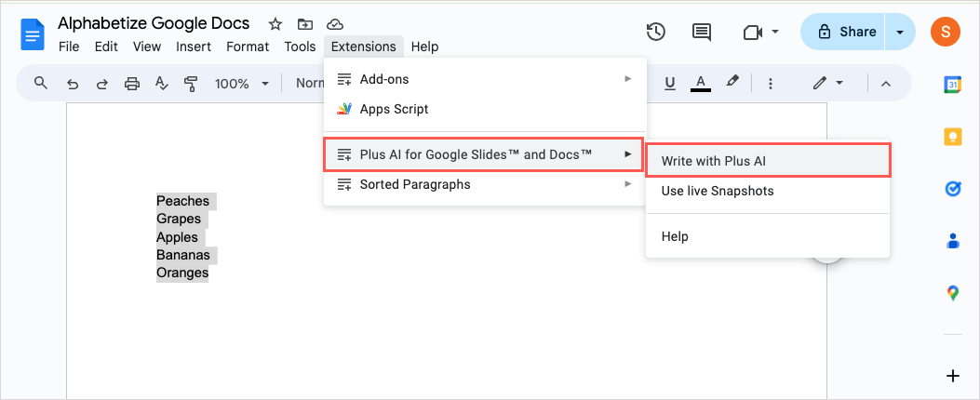Viewport: 980px width, 400px height.
Task: Click the word Grapes
Action: point(179,219)
